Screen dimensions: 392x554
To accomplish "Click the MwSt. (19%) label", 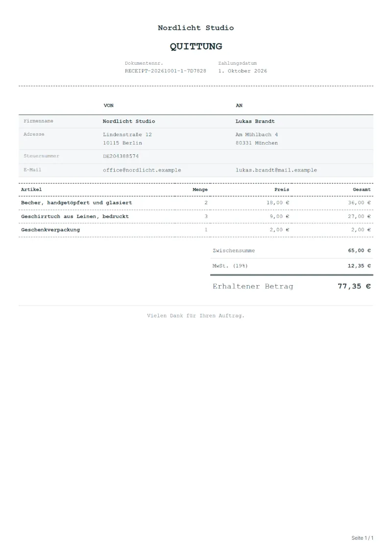I will [230, 266].
